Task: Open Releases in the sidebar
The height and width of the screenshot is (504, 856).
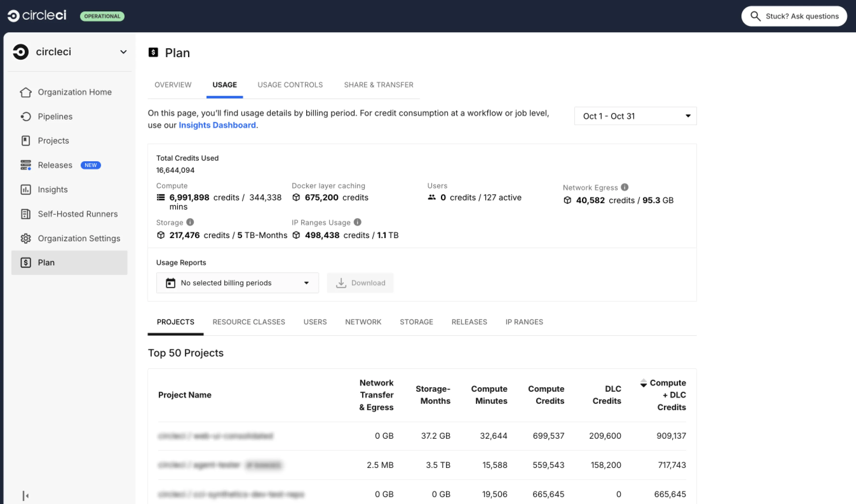Action: tap(55, 165)
